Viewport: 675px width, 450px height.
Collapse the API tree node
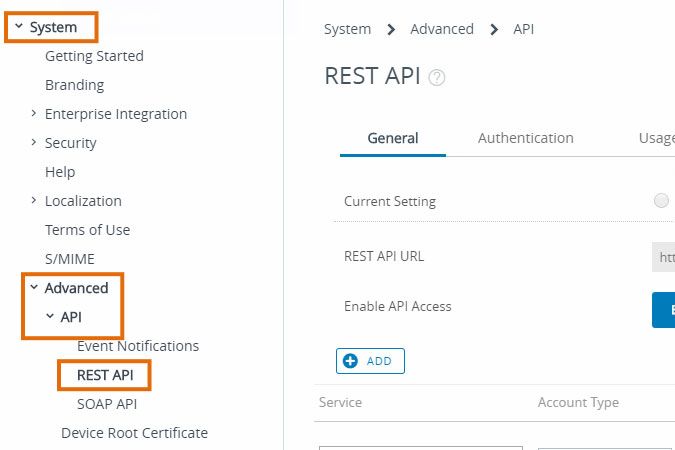tap(50, 317)
